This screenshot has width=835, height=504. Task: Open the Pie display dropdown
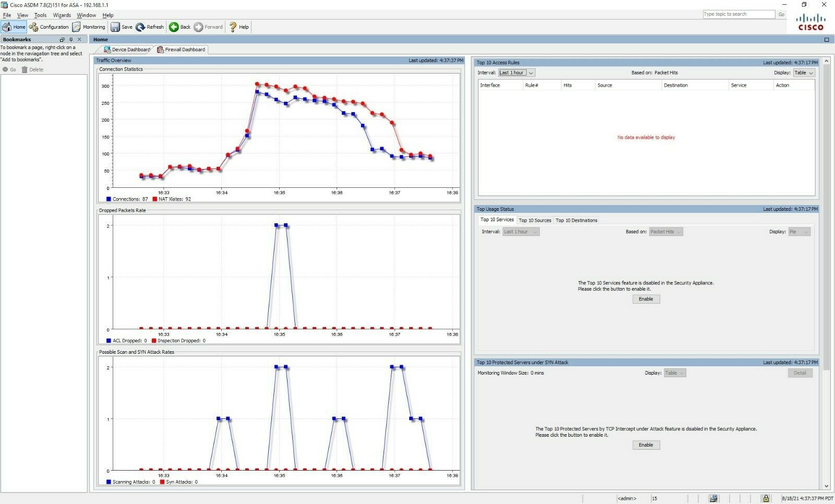pos(799,232)
